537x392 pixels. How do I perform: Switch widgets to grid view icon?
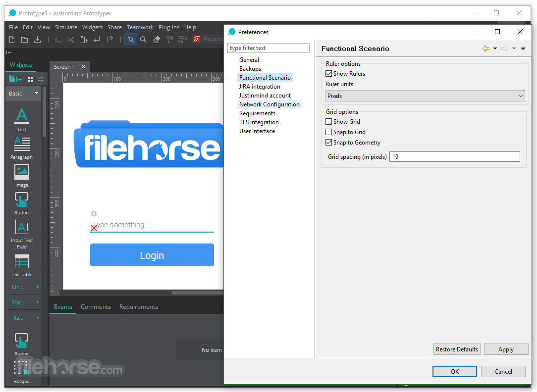point(31,79)
